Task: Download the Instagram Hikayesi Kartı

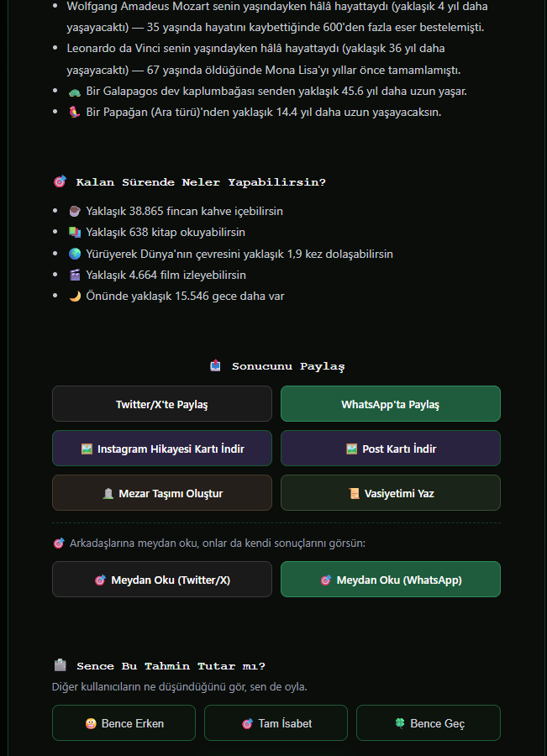Action: point(162,449)
